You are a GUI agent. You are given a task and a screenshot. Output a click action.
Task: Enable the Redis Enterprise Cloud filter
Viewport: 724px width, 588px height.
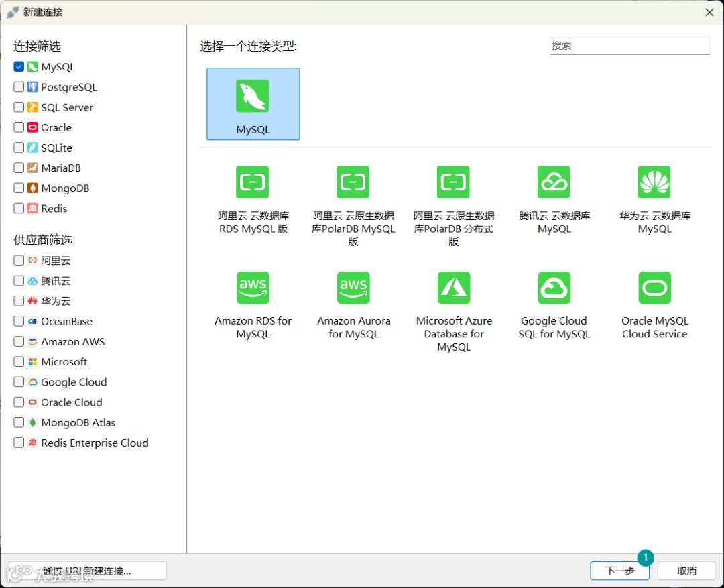tap(19, 443)
